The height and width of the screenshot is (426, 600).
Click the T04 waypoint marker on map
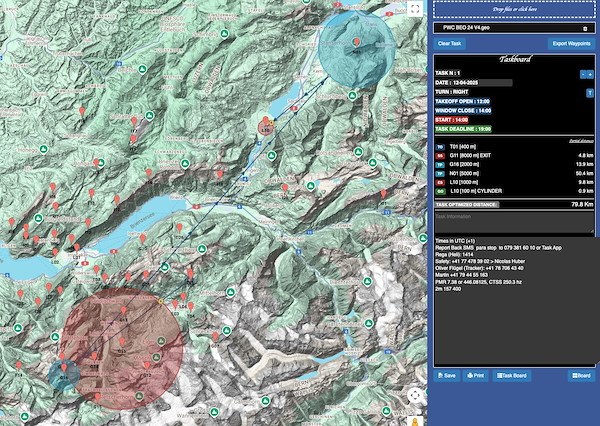pos(191,307)
